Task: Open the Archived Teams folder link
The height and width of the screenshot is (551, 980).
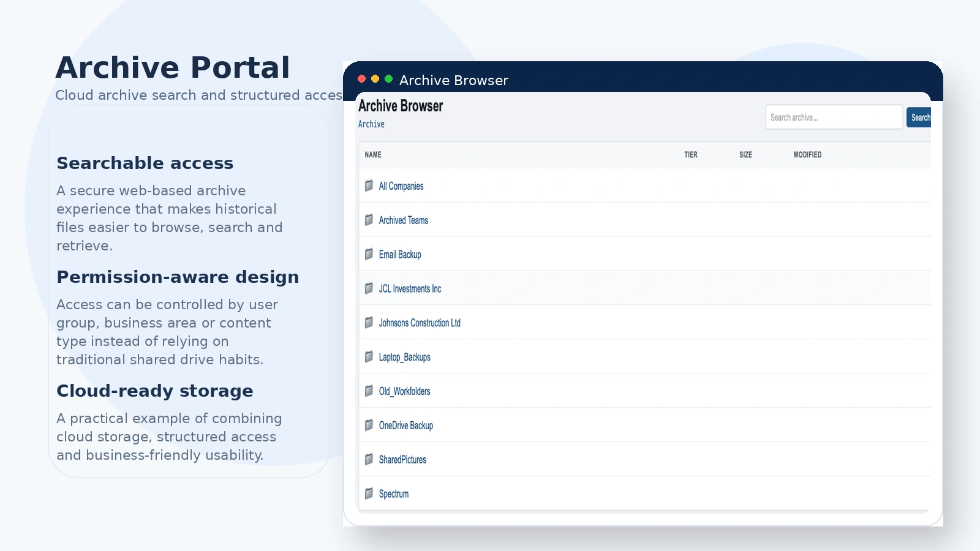Action: 404,220
